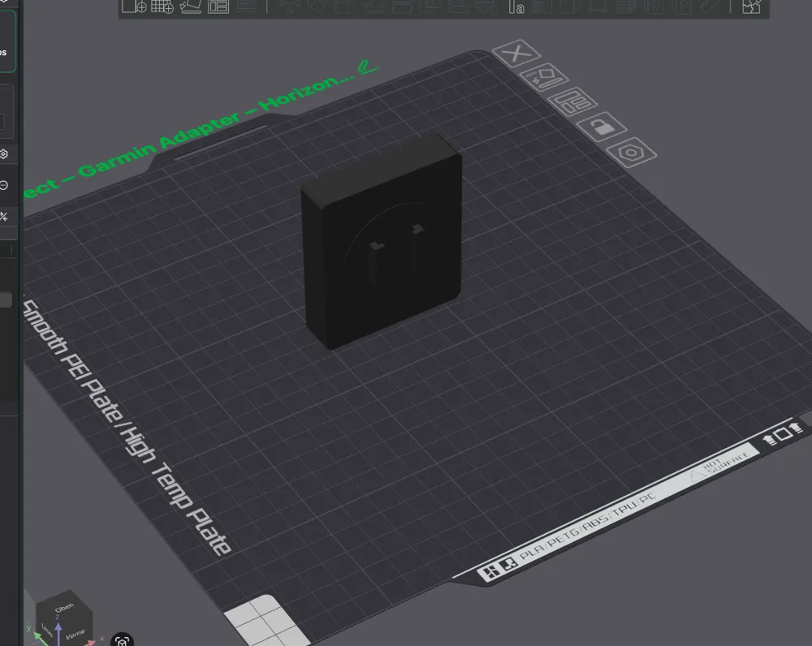
Task: Click the Vorne face of view cube
Action: point(76,633)
